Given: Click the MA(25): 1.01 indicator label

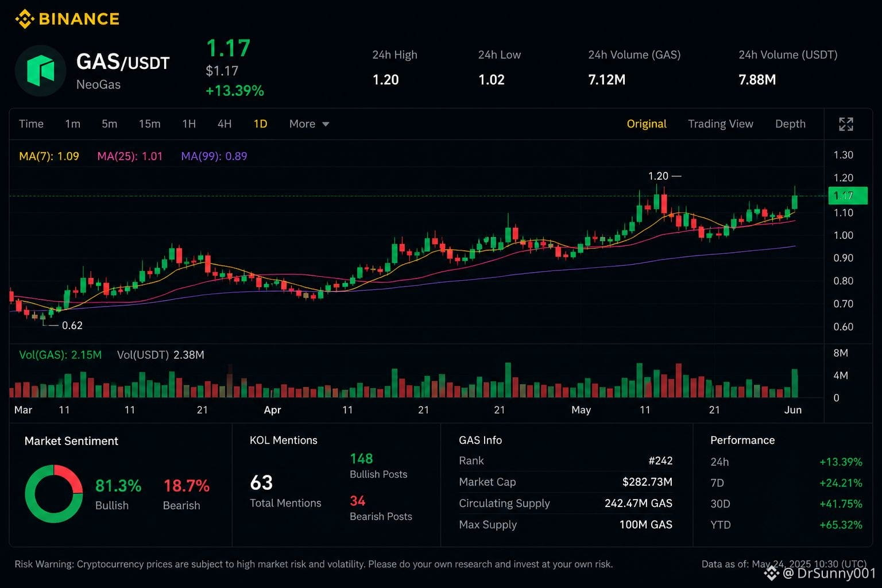Looking at the screenshot, I should [x=130, y=156].
